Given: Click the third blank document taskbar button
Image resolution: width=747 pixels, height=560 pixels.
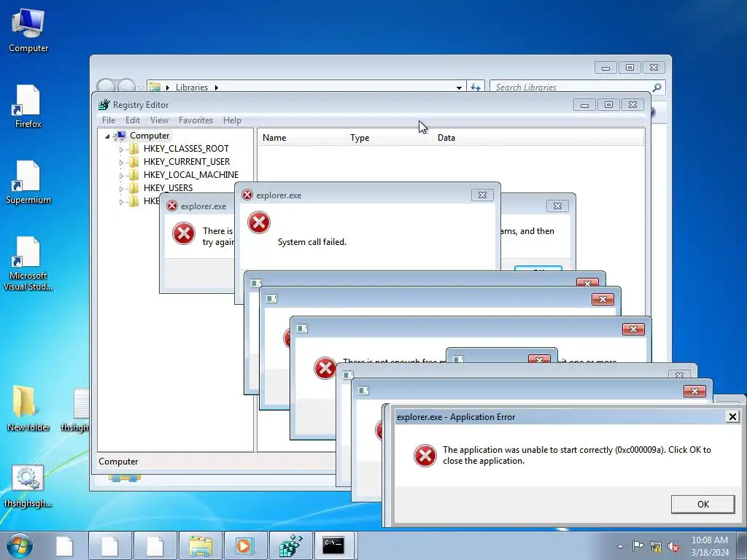Looking at the screenshot, I should (x=155, y=545).
